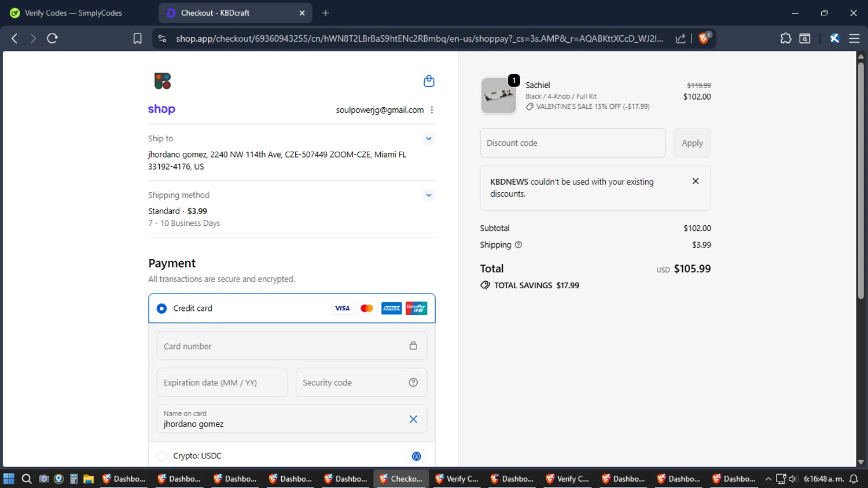This screenshot has height=488, width=868.
Task: Click the address bar URL
Action: 420,38
